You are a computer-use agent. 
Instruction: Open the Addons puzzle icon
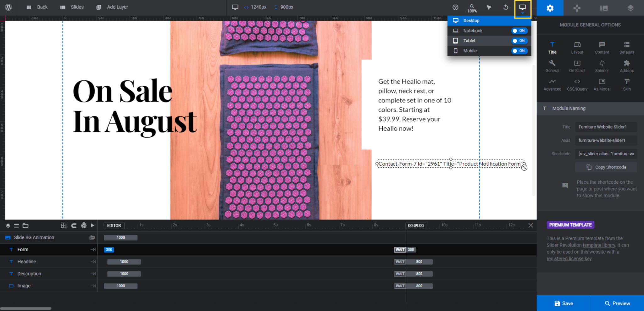pos(627,66)
